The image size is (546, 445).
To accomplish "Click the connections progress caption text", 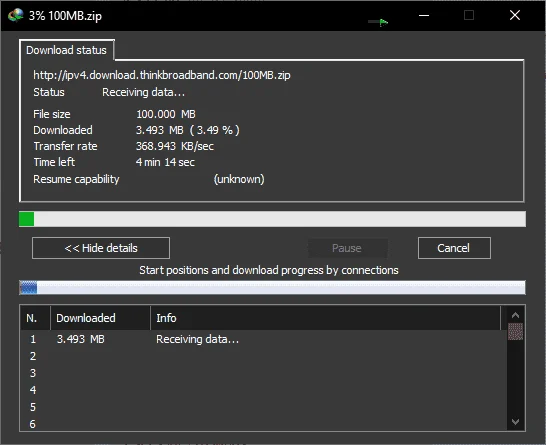I will click(269, 270).
